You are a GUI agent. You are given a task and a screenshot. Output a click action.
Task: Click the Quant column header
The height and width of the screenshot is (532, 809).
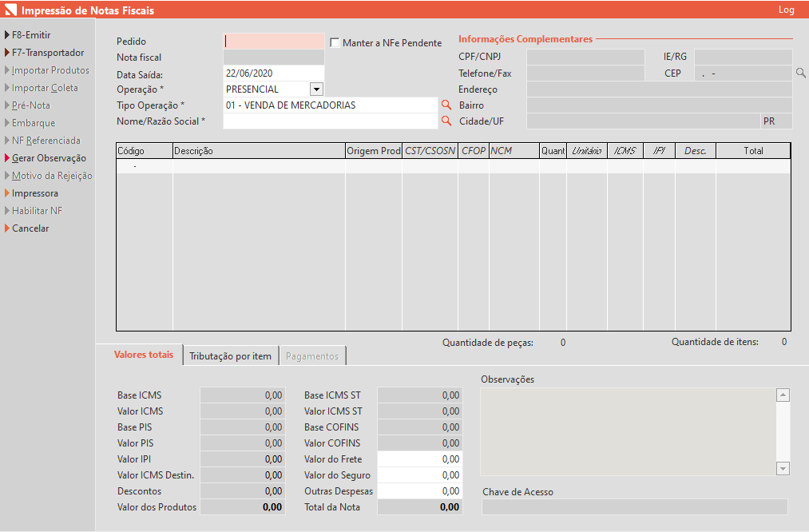tap(553, 151)
